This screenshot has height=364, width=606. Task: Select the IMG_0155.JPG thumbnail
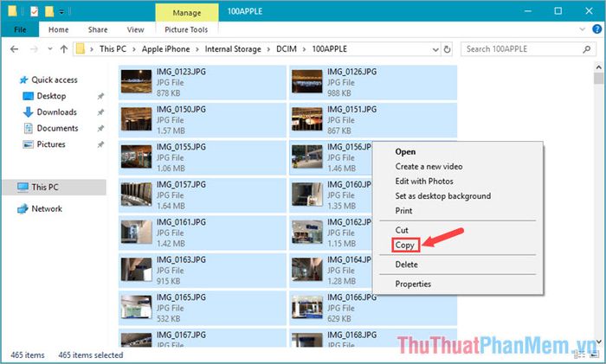tap(136, 156)
